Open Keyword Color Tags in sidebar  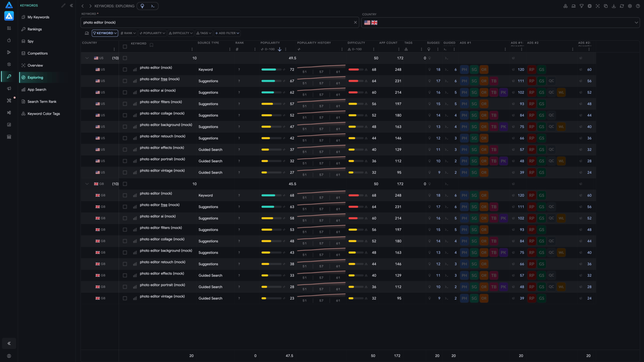coord(43,114)
